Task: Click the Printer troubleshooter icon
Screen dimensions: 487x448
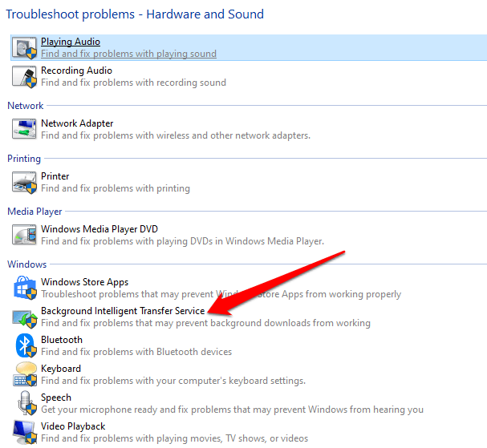Action: 24,183
